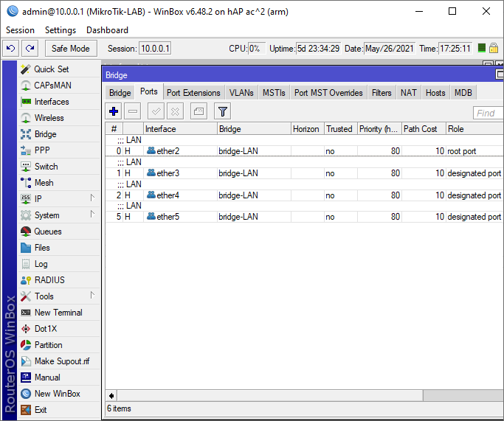Viewport: 504px width, 421px height.
Task: Select the ether3 port row
Action: point(304,173)
